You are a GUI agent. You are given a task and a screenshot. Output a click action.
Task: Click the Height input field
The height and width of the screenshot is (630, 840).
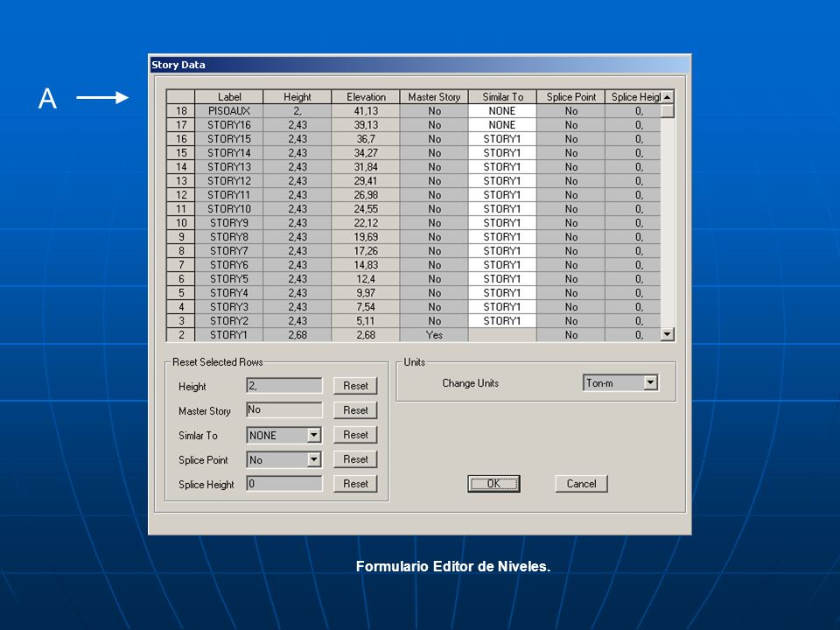tap(284, 386)
